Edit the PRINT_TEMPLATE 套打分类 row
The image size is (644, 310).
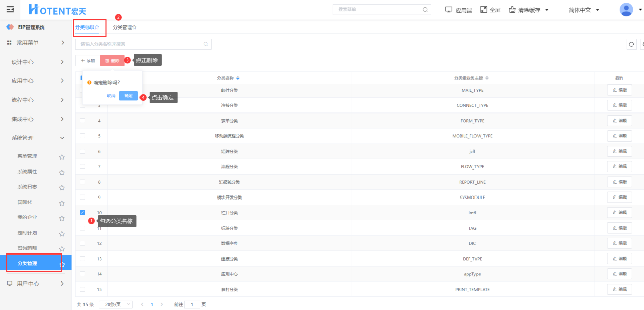[620, 289]
